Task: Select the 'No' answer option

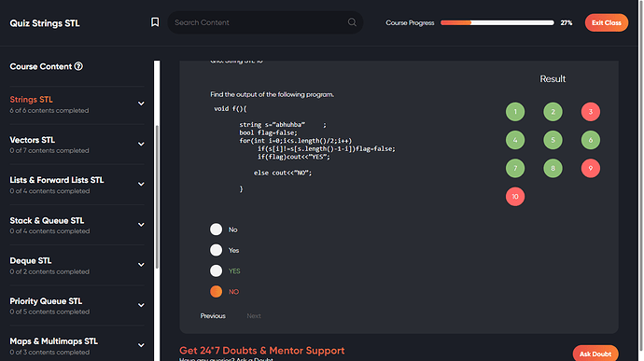Action: tap(216, 229)
